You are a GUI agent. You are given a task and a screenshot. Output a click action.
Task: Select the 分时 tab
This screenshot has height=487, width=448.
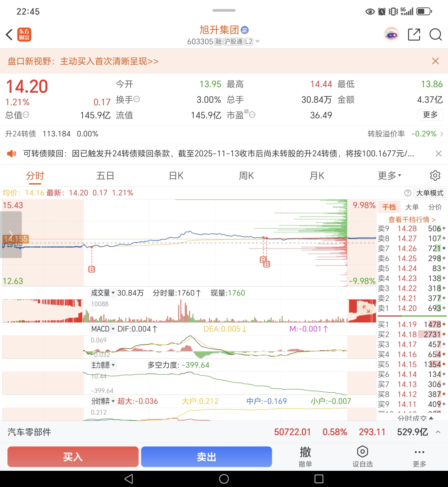(35, 175)
